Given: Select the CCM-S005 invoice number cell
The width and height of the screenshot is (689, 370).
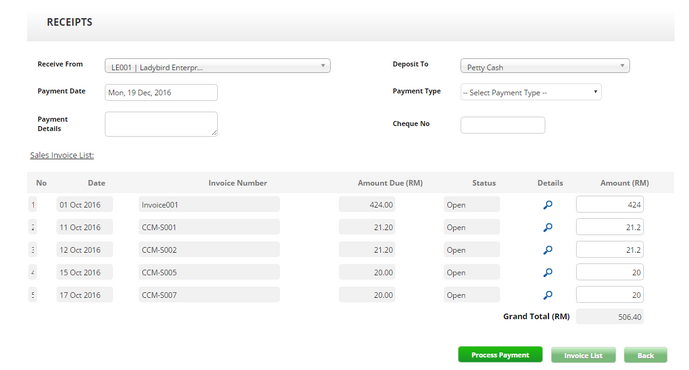Looking at the screenshot, I should coord(209,272).
